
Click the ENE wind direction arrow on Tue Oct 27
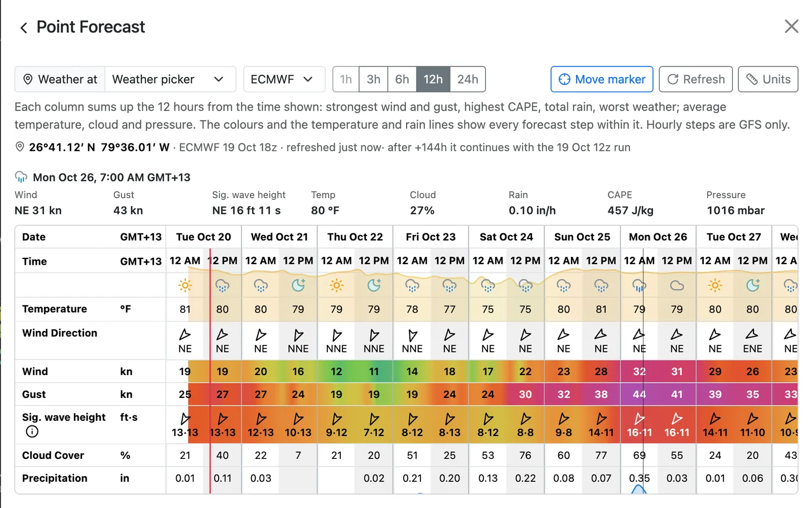[x=752, y=334]
